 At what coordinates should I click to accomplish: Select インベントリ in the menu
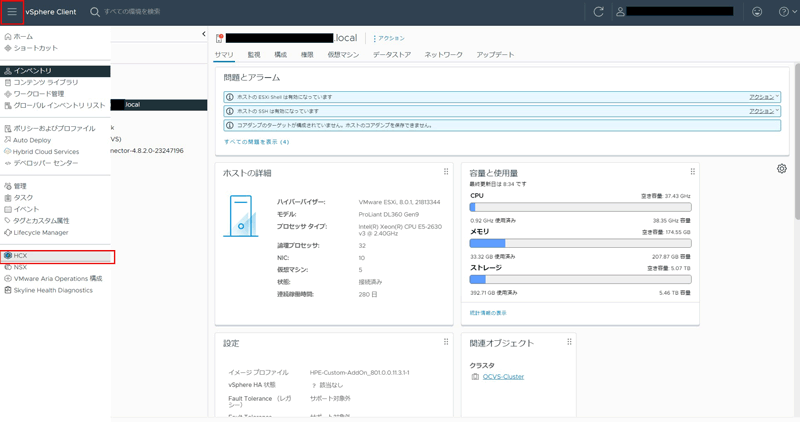(x=55, y=71)
